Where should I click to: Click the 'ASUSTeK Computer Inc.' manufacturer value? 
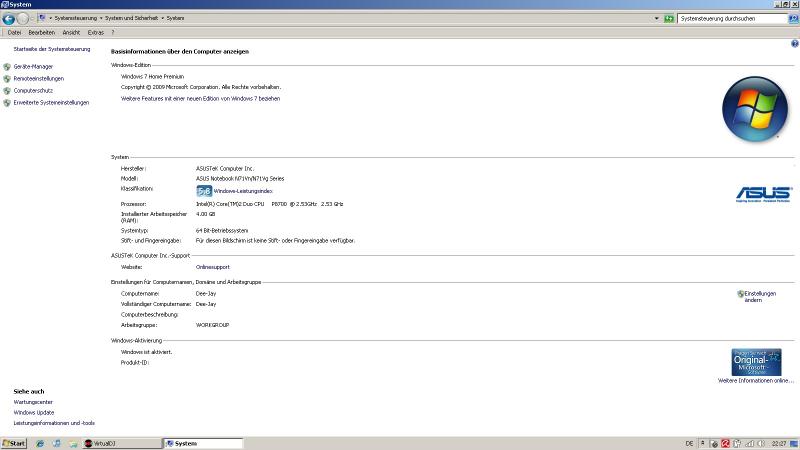tap(224, 168)
